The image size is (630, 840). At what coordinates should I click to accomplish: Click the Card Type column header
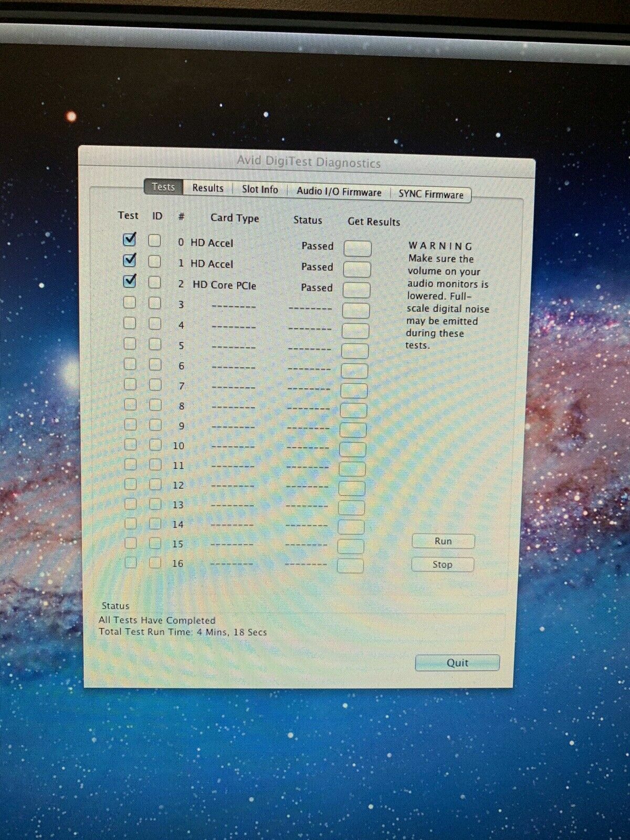[x=235, y=218]
